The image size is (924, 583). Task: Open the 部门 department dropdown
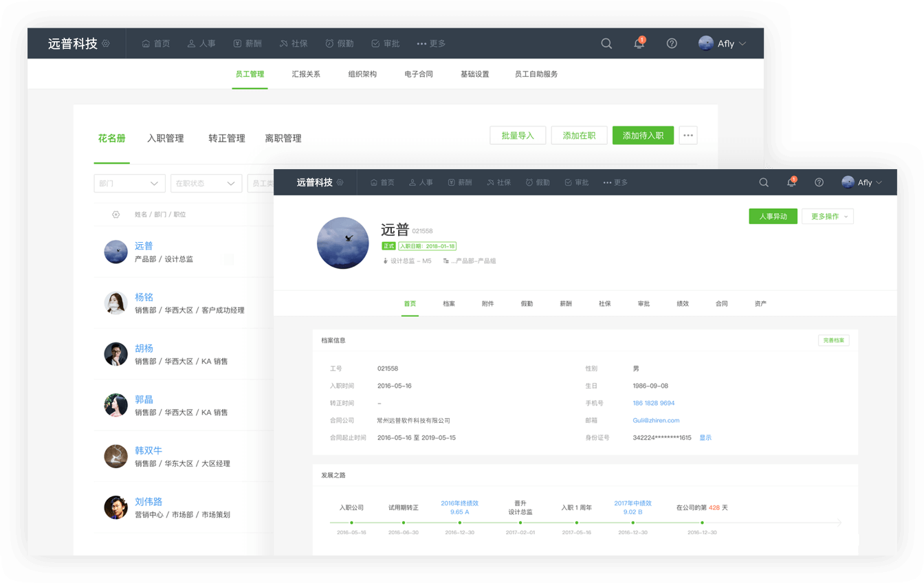tap(129, 183)
